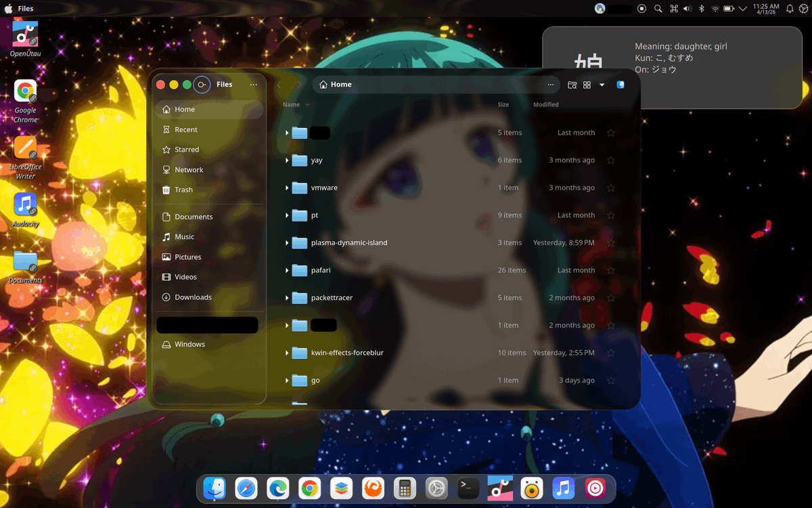Screen dimensions: 812x508
Task: Open notifications bell in the menu bar
Action: tap(790, 9)
